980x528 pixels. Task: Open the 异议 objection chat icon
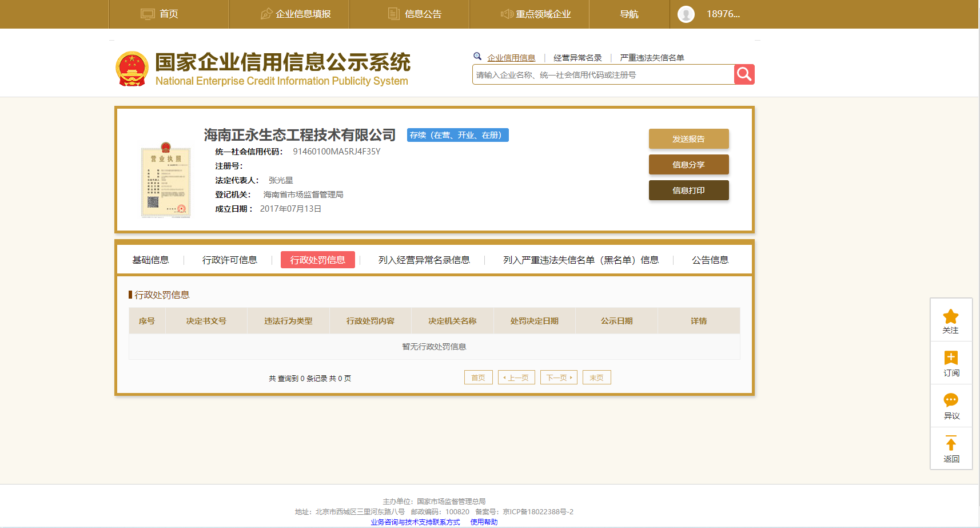click(951, 400)
